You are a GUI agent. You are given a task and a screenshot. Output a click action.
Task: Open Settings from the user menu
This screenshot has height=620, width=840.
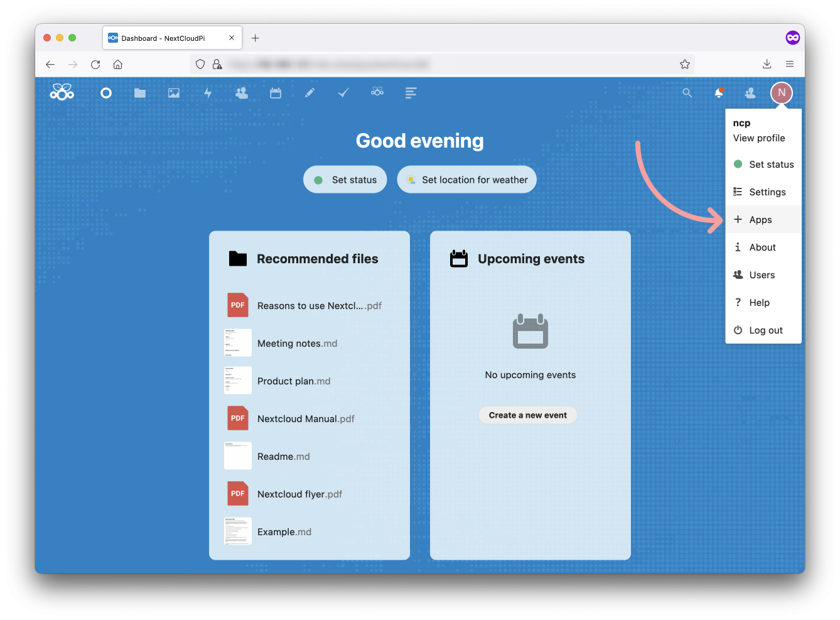coord(767,192)
